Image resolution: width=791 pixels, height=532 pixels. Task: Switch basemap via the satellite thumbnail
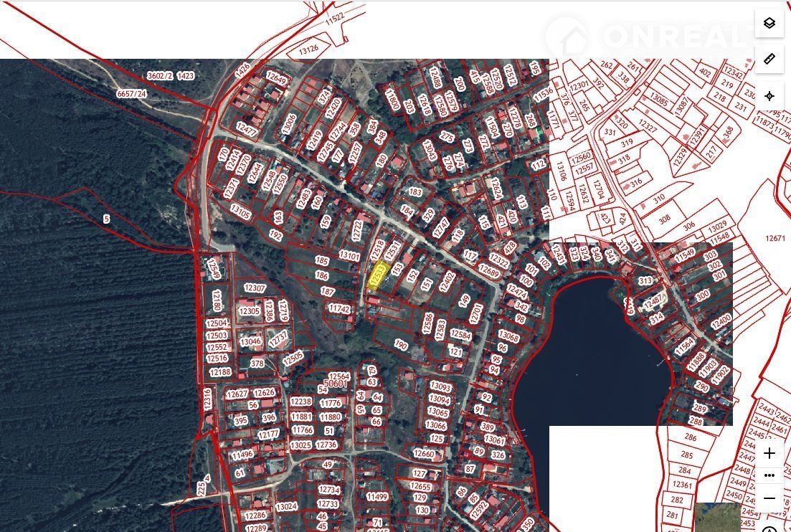(716, 518)
